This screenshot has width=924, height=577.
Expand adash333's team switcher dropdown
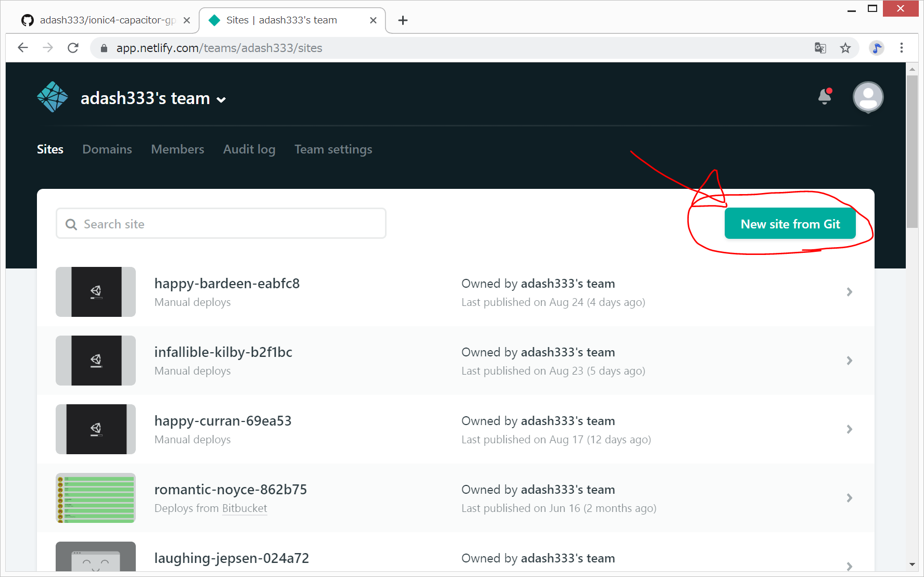click(x=222, y=100)
